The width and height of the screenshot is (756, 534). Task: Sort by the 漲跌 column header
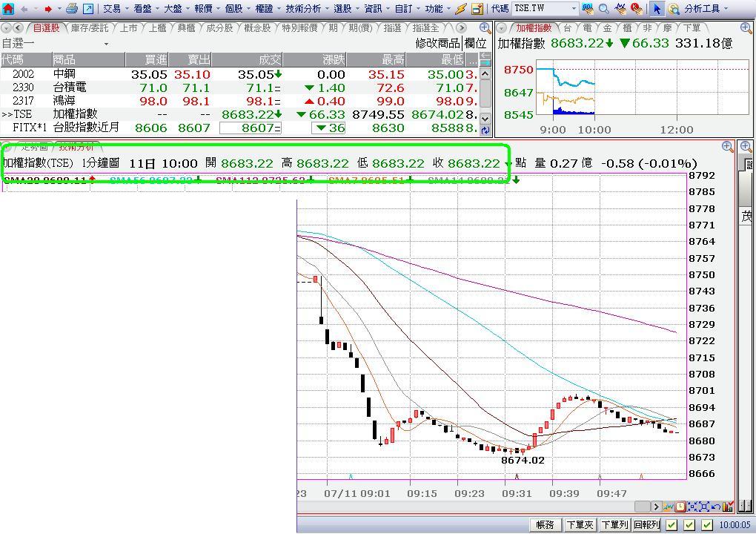point(314,59)
